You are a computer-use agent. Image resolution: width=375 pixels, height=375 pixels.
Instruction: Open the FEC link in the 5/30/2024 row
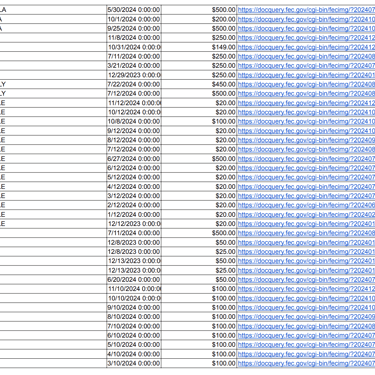pos(306,10)
